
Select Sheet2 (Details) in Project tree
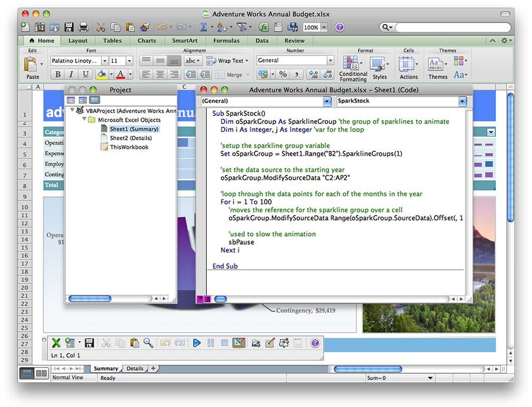coord(130,138)
